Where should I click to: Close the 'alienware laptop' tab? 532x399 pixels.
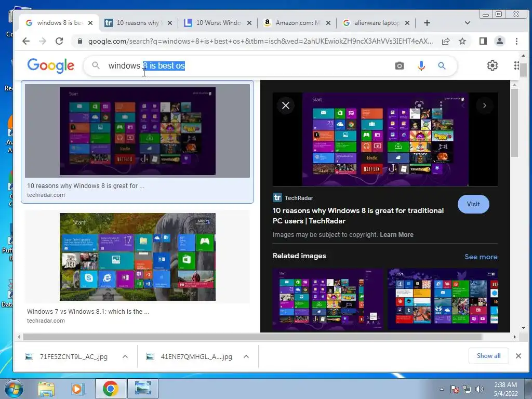pos(407,23)
